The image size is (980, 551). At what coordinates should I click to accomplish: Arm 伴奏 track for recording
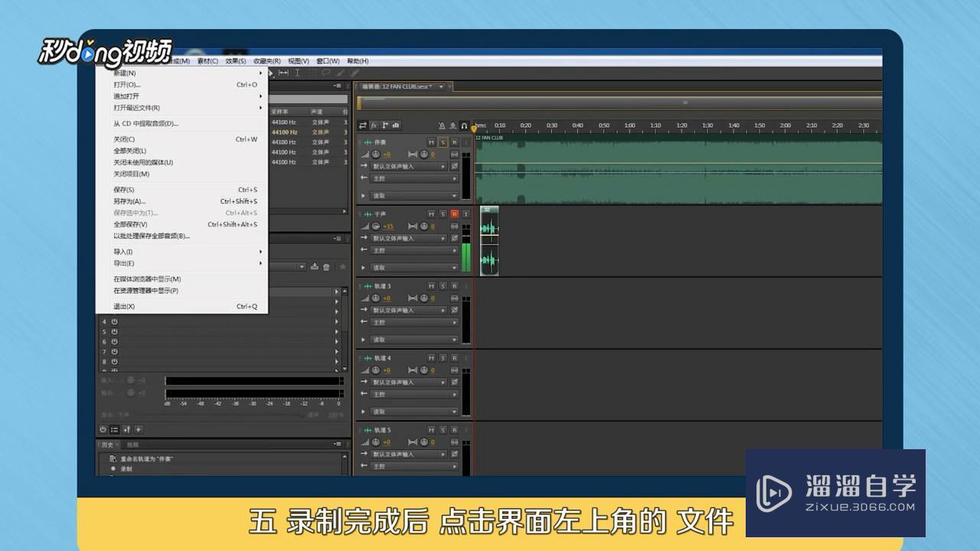(x=454, y=142)
